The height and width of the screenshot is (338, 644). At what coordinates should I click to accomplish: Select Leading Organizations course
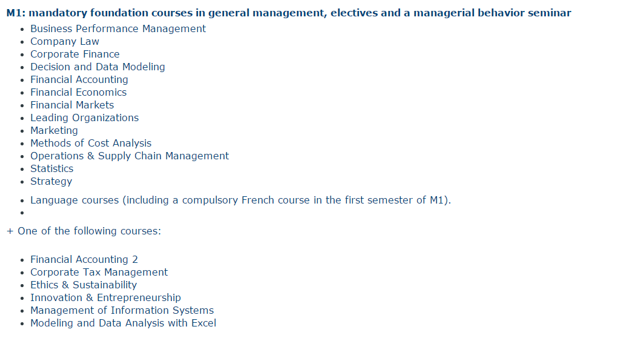(x=84, y=118)
